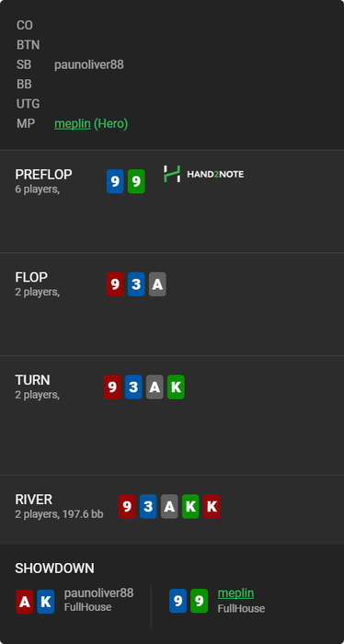Click the paunoliver88 name in SB row
Image resolution: width=344 pixels, height=644 pixels.
(89, 65)
